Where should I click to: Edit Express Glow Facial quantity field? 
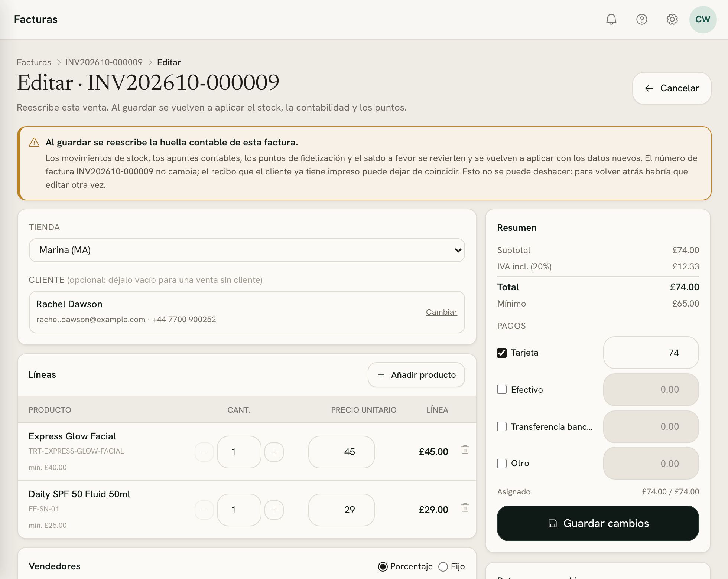click(239, 452)
